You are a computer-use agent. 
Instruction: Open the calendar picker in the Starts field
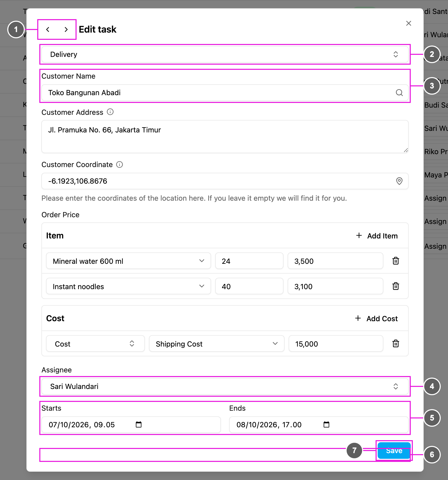(139, 424)
